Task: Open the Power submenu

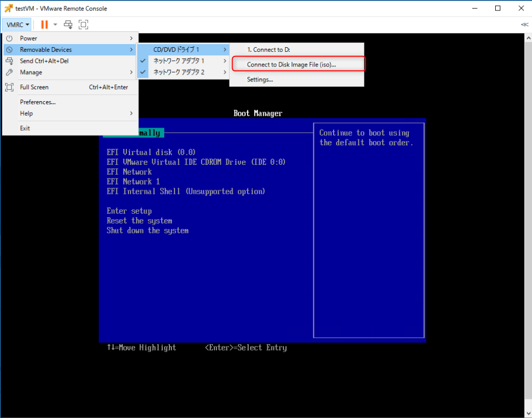Action: [70, 38]
